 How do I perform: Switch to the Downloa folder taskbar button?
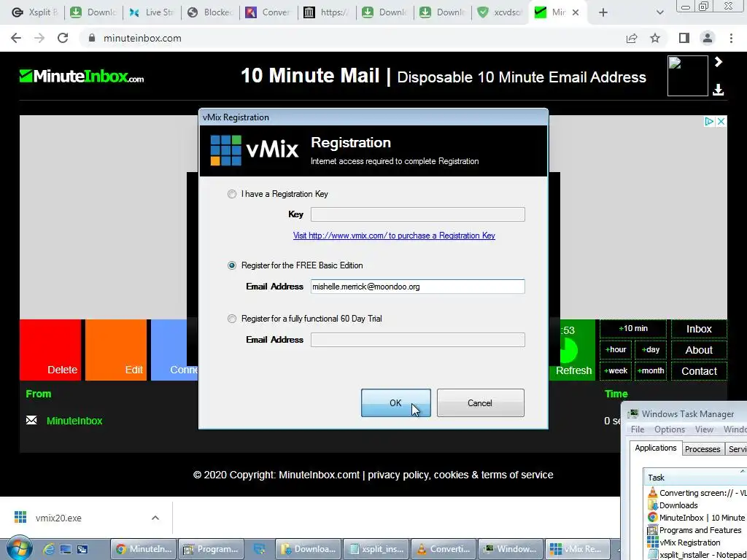coord(309,549)
